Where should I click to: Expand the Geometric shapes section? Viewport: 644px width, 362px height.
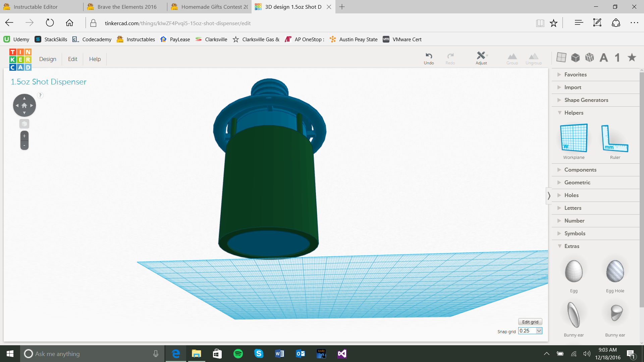click(577, 182)
